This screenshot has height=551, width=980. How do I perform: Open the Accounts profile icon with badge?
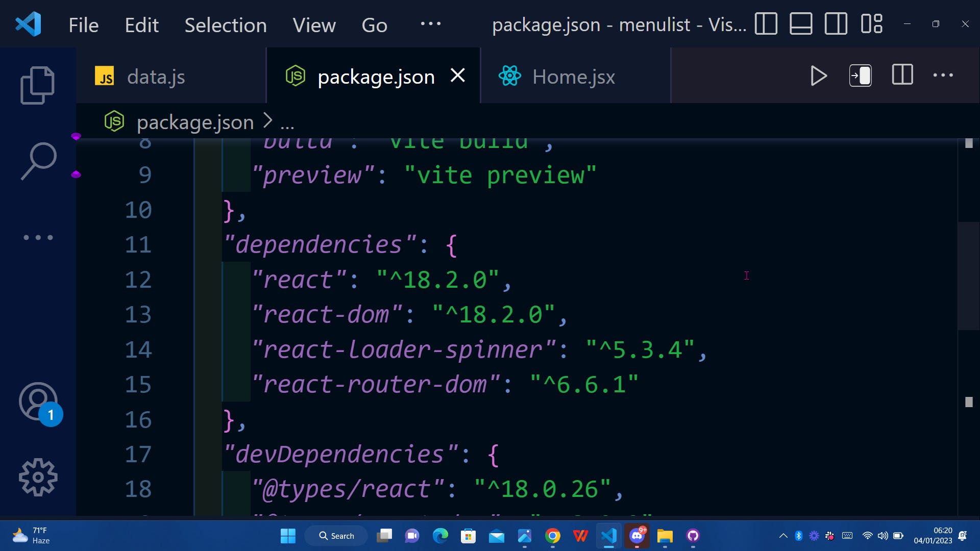click(x=38, y=402)
